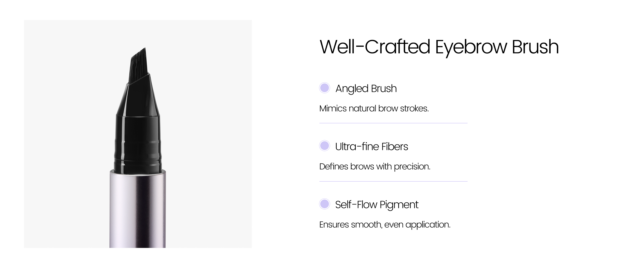This screenshot has height=264, width=644.
Task: Click "Mimics natural brow strokes." description
Action: (x=374, y=109)
